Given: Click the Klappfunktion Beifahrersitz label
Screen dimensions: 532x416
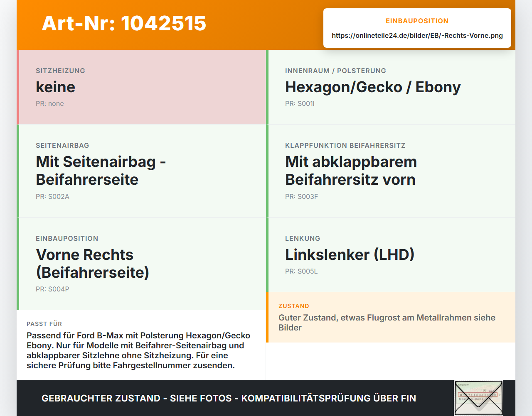Looking at the screenshot, I should [x=345, y=145].
